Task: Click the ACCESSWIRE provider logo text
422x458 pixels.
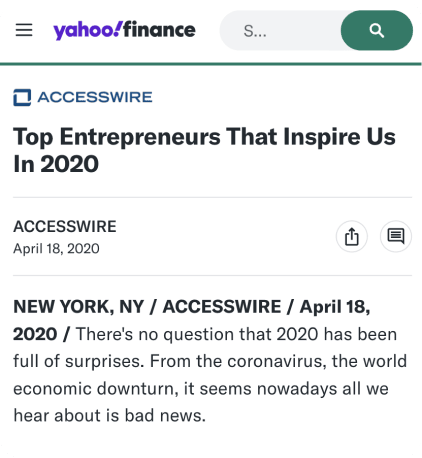Action: click(95, 97)
